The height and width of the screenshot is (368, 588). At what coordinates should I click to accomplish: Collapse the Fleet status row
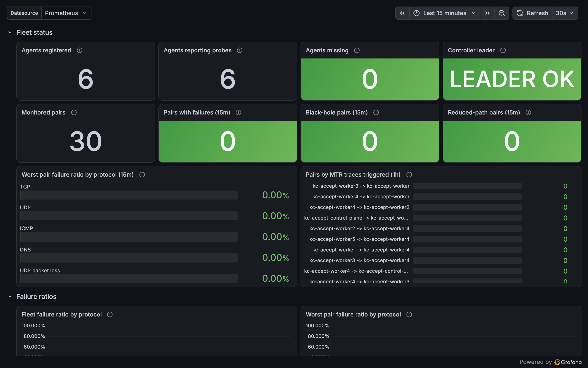tap(10, 32)
